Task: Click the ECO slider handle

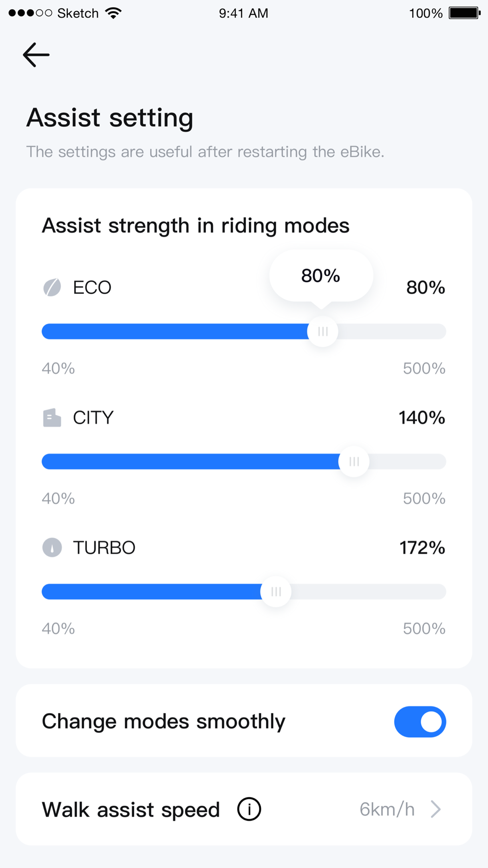Action: [x=323, y=331]
